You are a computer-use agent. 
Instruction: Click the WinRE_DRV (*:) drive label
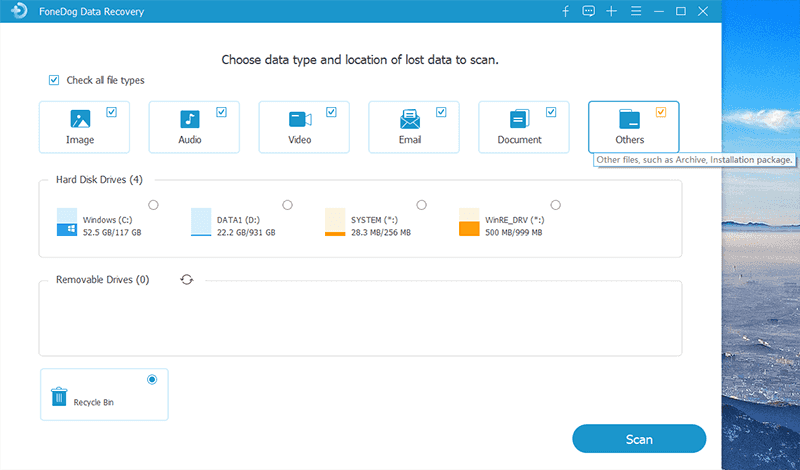click(x=515, y=220)
